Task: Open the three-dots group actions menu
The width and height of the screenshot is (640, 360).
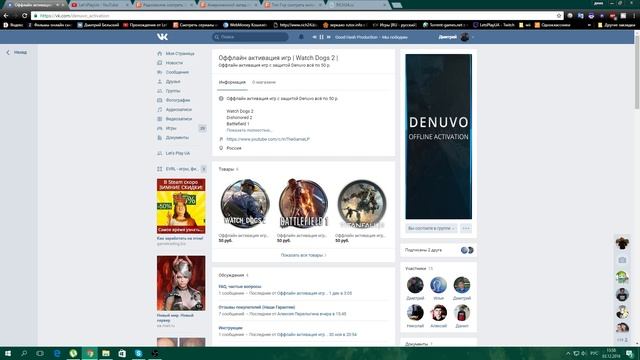Action: tap(466, 228)
